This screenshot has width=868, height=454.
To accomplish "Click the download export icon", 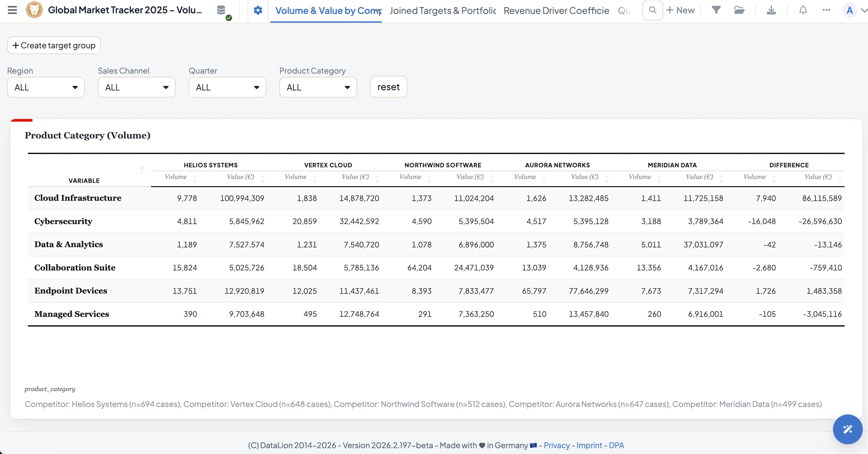I will [x=771, y=10].
